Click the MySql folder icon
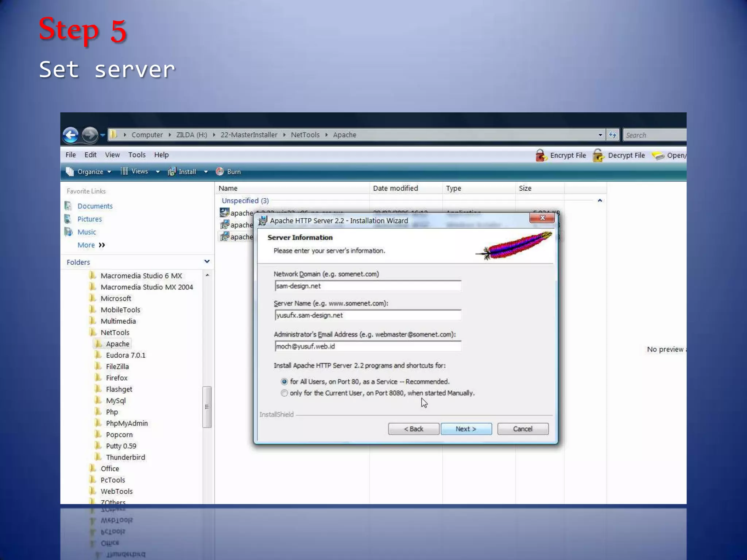This screenshot has height=560, width=747. 98,400
